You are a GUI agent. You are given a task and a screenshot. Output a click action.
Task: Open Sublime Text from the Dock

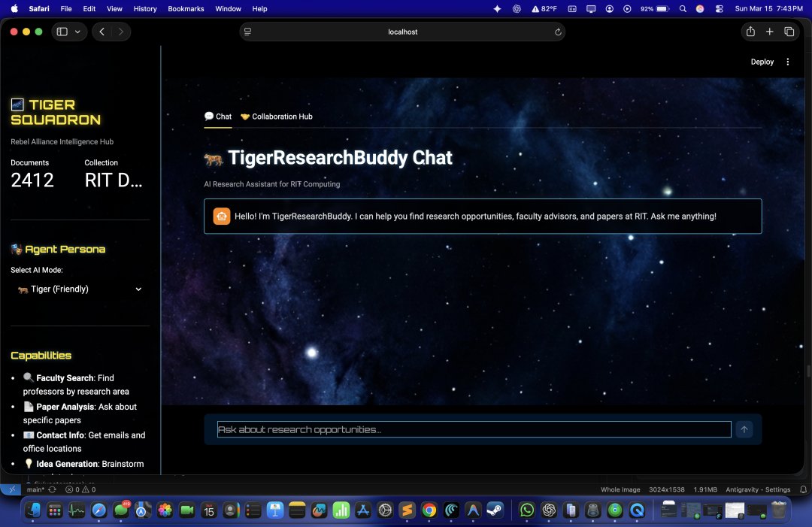(x=407, y=510)
